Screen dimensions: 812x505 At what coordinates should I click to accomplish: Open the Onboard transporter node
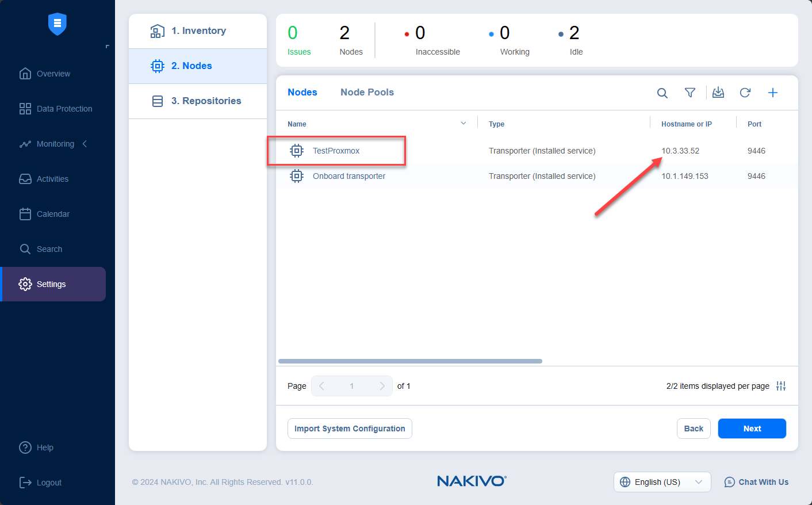click(349, 176)
